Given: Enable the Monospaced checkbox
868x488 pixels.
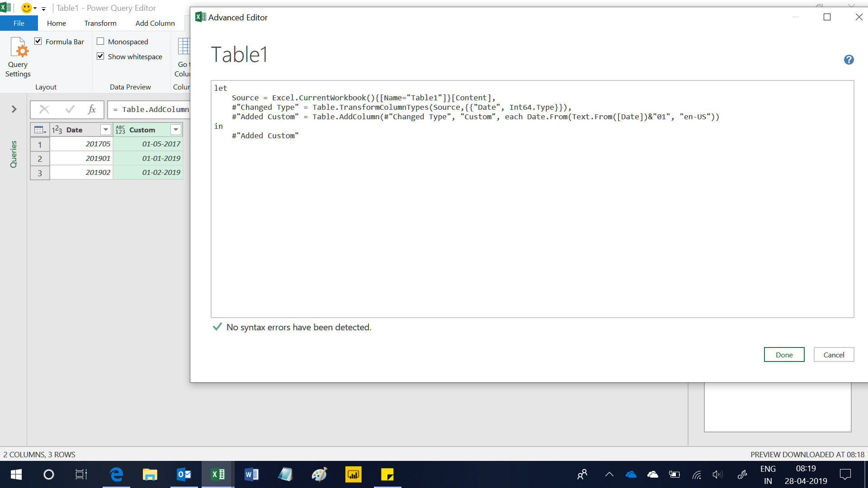Looking at the screenshot, I should pos(100,42).
